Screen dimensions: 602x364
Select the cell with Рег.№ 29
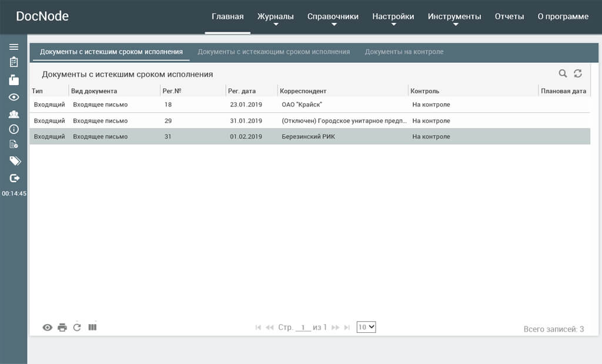point(168,121)
